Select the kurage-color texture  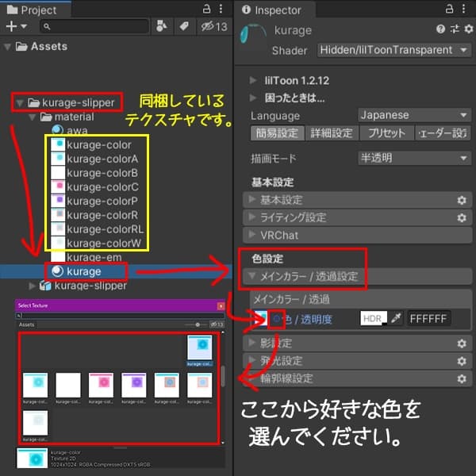(91, 145)
